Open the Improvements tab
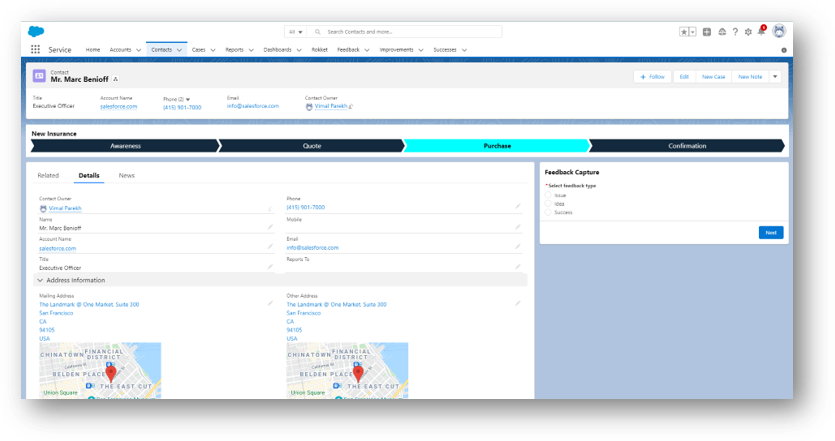Screen dimensions: 835x441 [x=396, y=50]
